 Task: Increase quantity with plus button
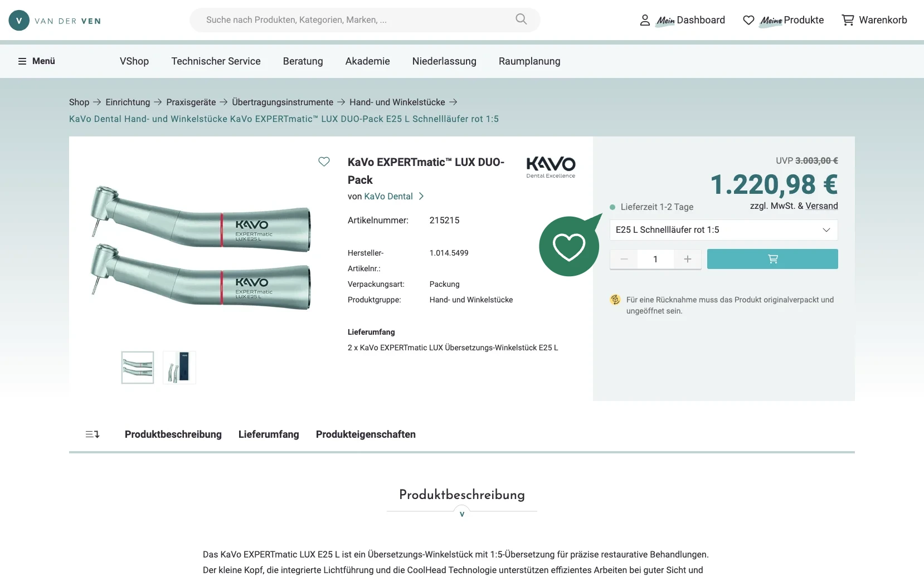tap(688, 259)
